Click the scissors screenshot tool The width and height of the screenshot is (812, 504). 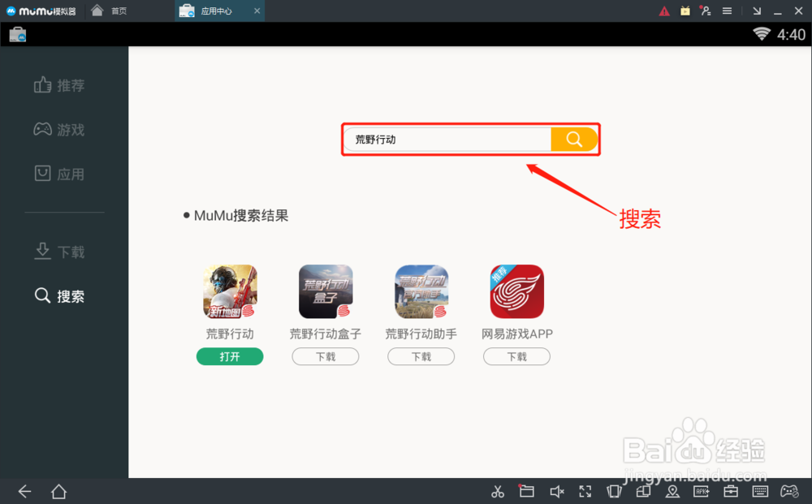pos(498,491)
